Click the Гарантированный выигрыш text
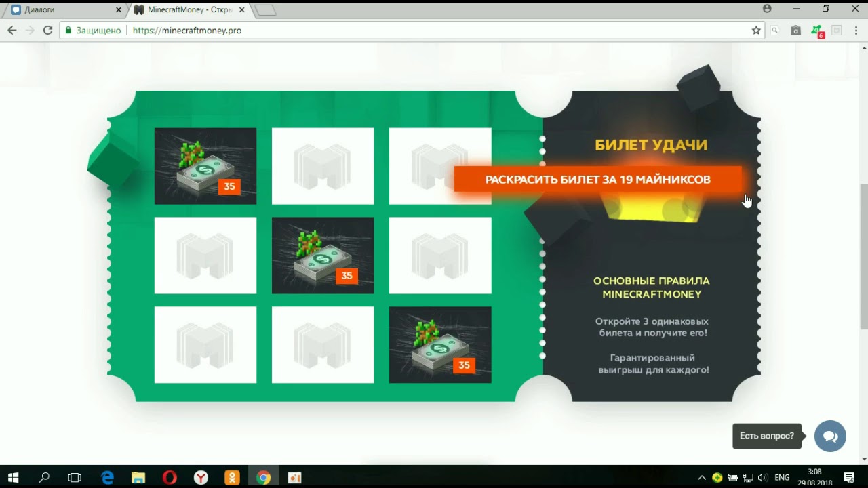Image resolution: width=868 pixels, height=488 pixels. pyautogui.click(x=653, y=363)
